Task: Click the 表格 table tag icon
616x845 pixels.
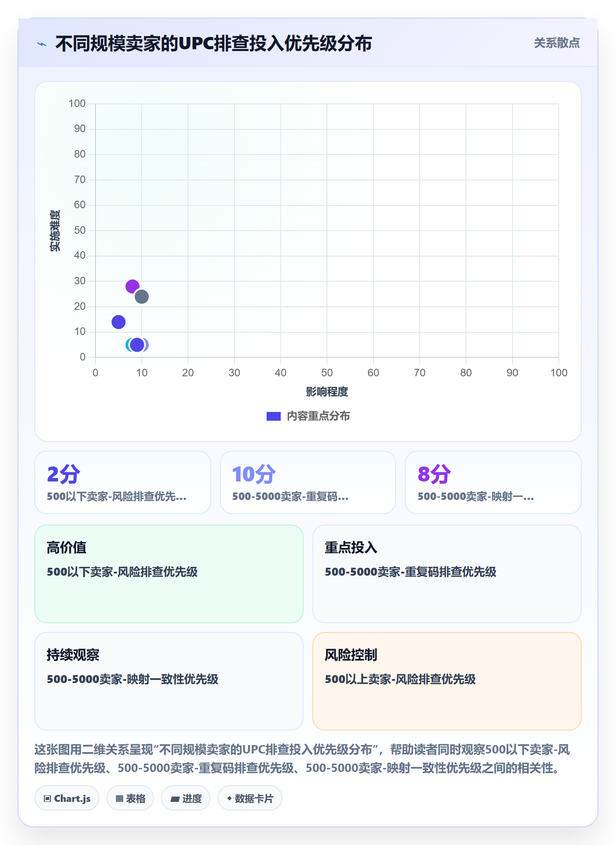Action: pyautogui.click(x=120, y=798)
